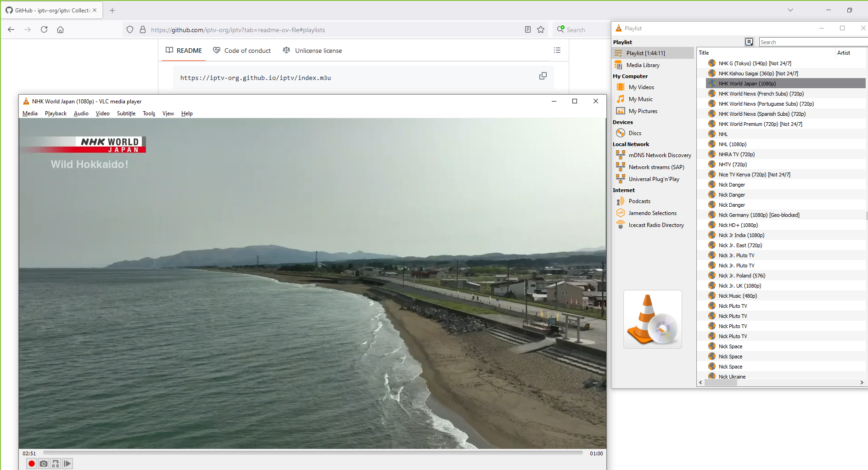Toggle Firefox reader view icon
This screenshot has height=470, width=868.
coord(528,30)
